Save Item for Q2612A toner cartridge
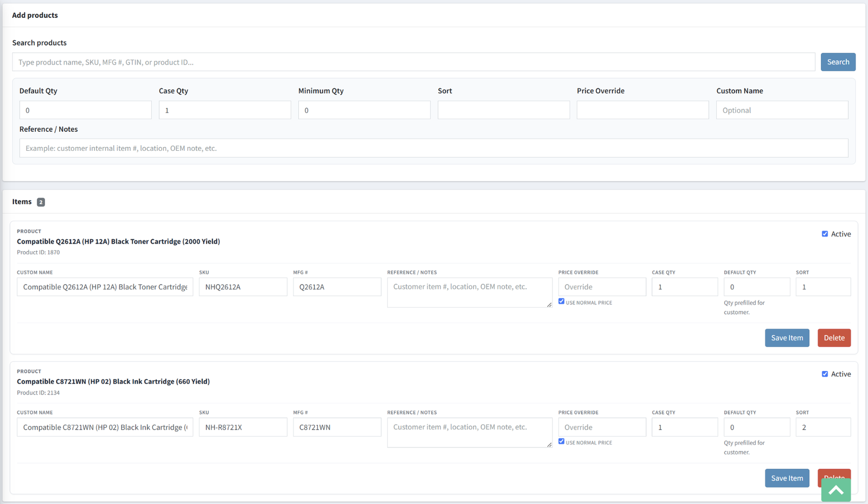The image size is (868, 504). [787, 337]
